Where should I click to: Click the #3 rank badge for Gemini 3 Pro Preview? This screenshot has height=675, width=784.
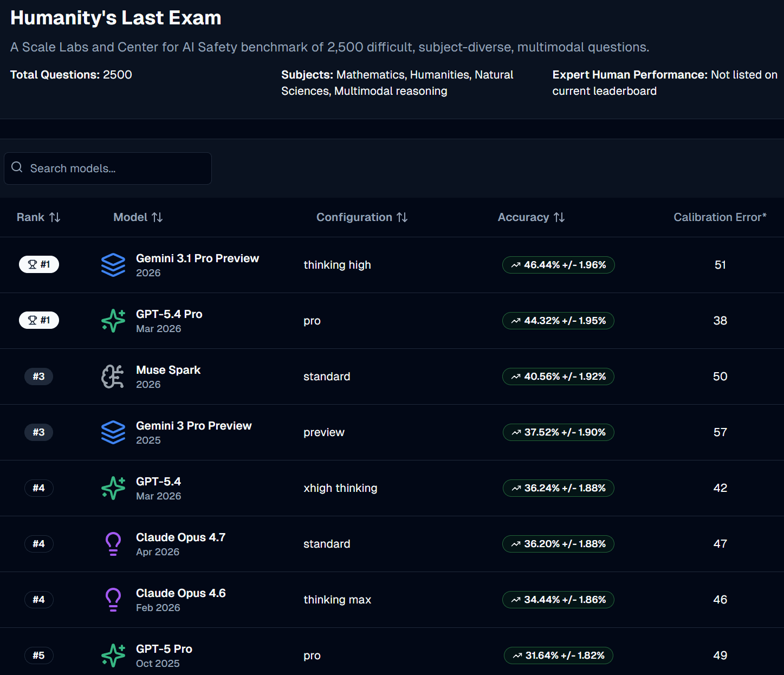tap(38, 432)
